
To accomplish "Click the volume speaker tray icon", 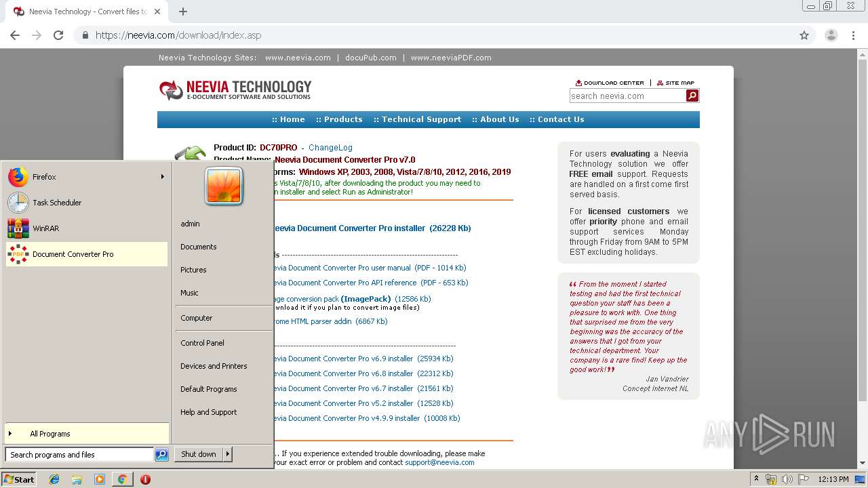I will pyautogui.click(x=787, y=479).
